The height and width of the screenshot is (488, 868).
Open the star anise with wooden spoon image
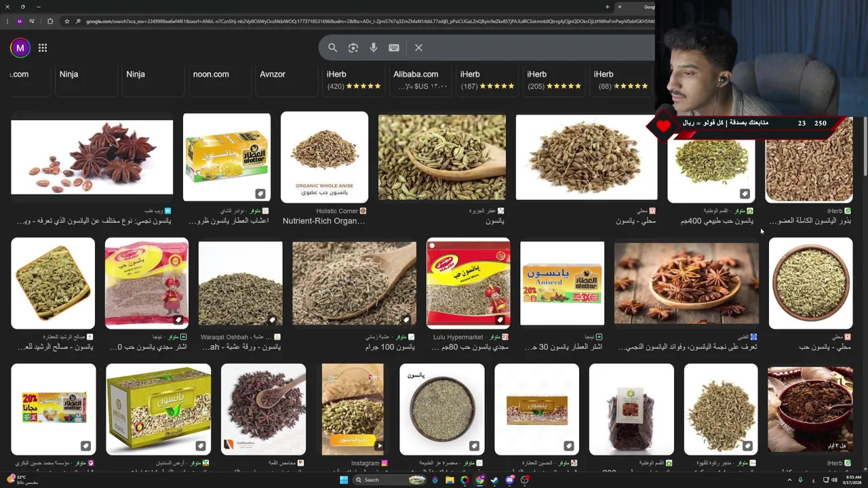coord(263,409)
